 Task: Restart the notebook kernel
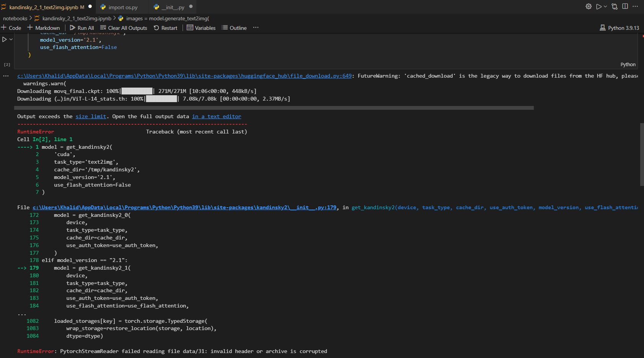point(166,28)
